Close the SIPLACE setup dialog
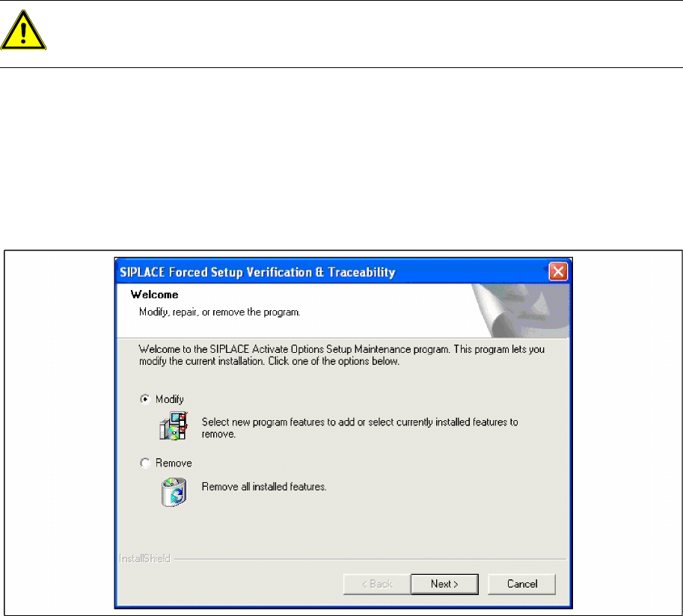This screenshot has height=616, width=683. pyautogui.click(x=558, y=271)
